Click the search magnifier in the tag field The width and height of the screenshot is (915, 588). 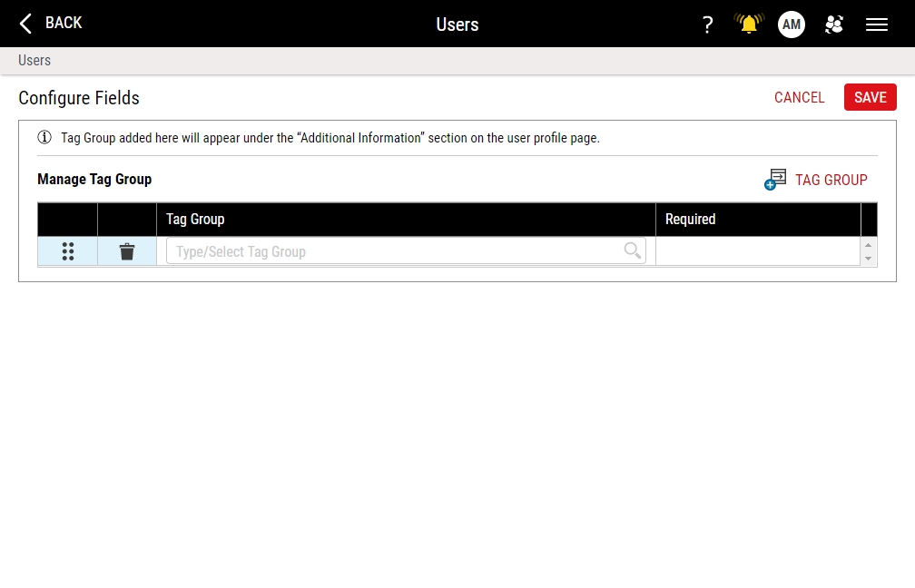point(633,251)
